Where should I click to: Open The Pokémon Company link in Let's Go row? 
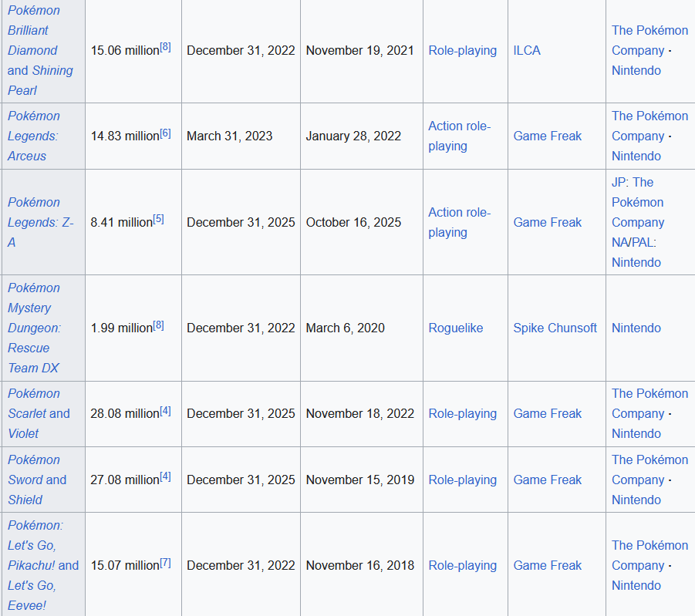[649, 555]
